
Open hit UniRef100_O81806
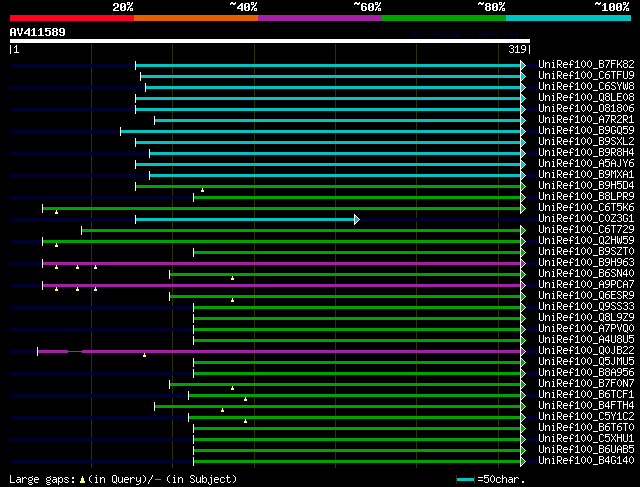tap(586, 109)
